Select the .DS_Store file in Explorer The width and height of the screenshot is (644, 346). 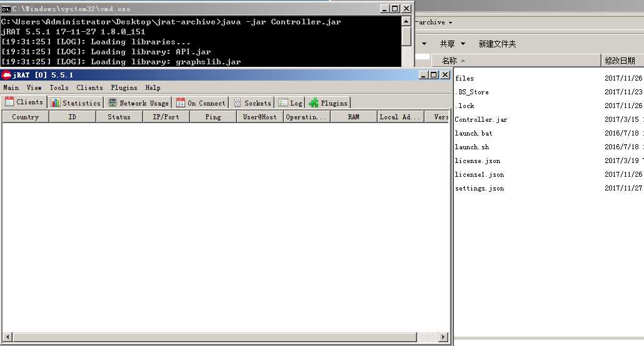[472, 92]
